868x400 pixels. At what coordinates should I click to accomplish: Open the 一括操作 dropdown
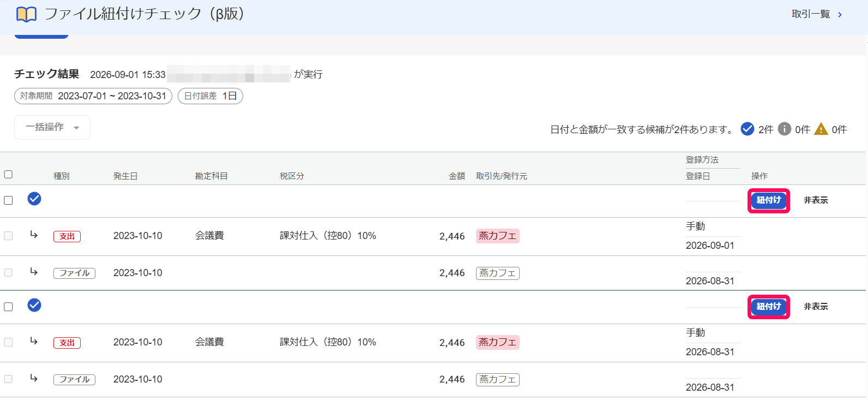[x=52, y=127]
